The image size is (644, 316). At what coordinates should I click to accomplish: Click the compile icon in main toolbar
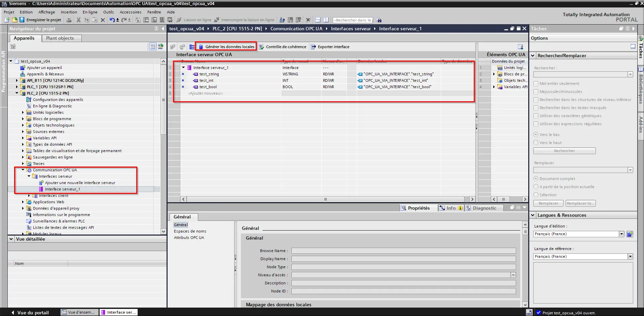[138, 20]
